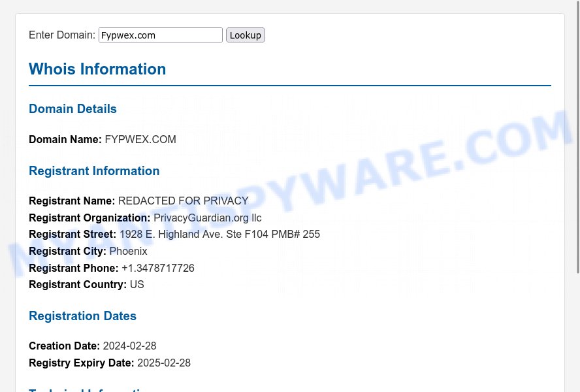Screen dimensions: 580x392
Task: Click the US country value
Action: click(x=137, y=285)
